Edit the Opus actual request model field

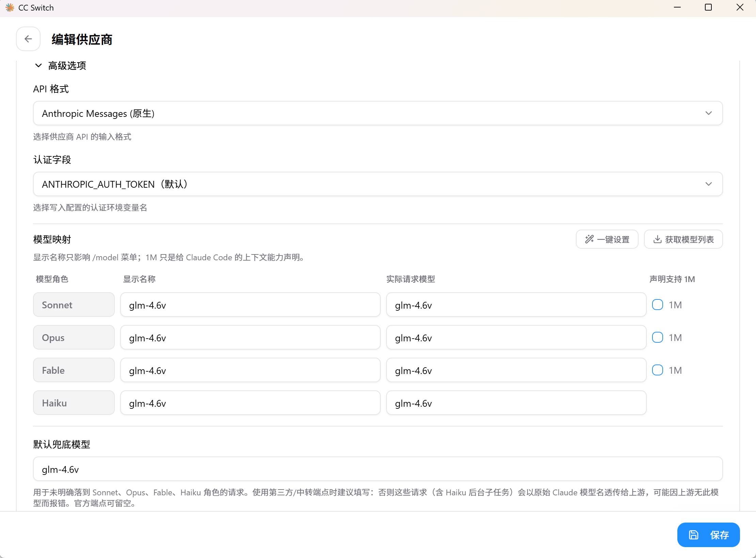(516, 337)
